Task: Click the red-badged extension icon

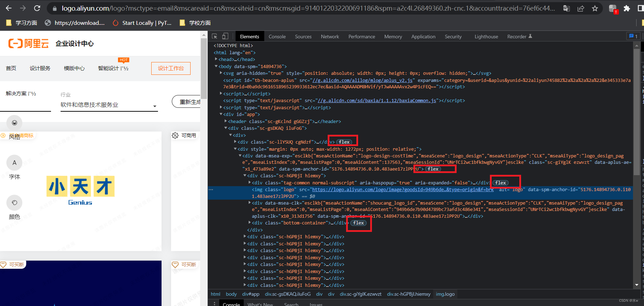Action: [613, 9]
